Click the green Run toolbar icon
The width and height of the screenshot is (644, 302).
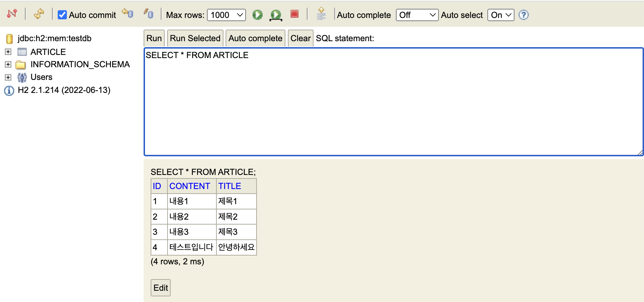[x=258, y=15]
